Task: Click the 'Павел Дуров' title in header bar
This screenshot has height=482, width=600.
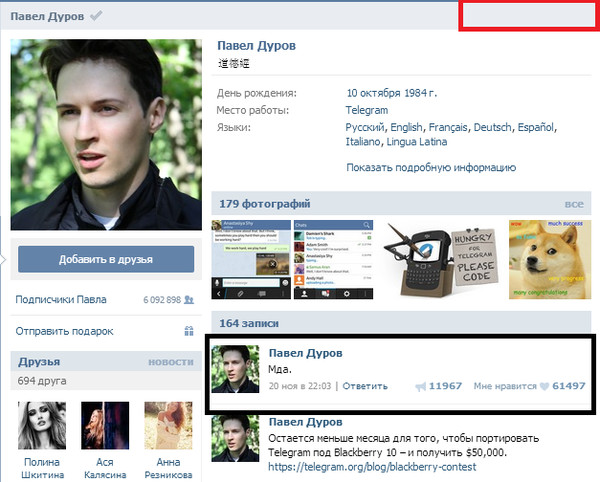Action: point(47,16)
